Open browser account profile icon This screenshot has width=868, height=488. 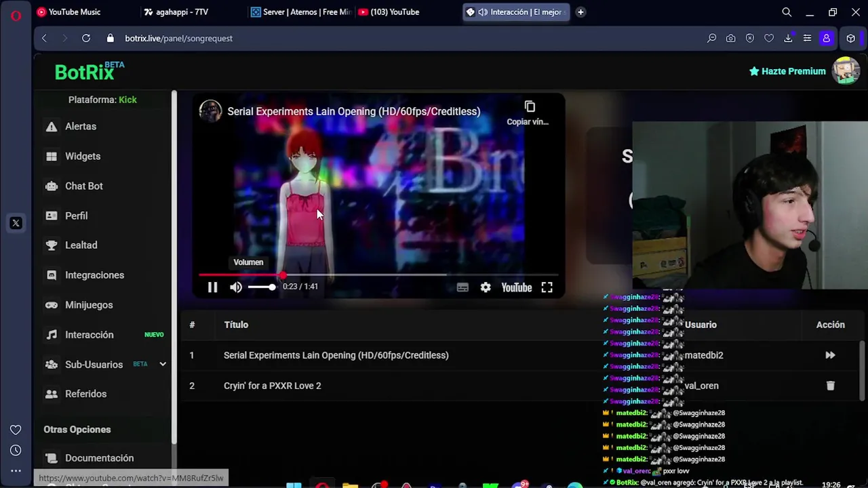[826, 39]
